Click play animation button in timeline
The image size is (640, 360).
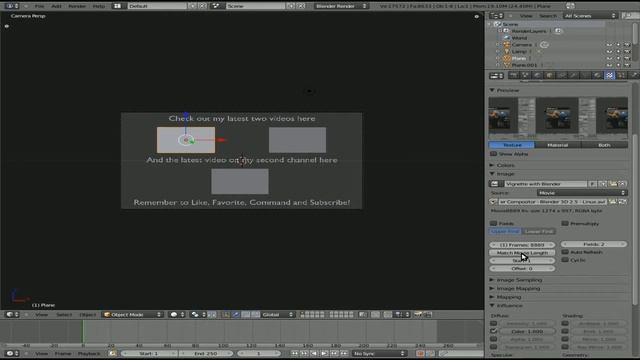(324, 353)
